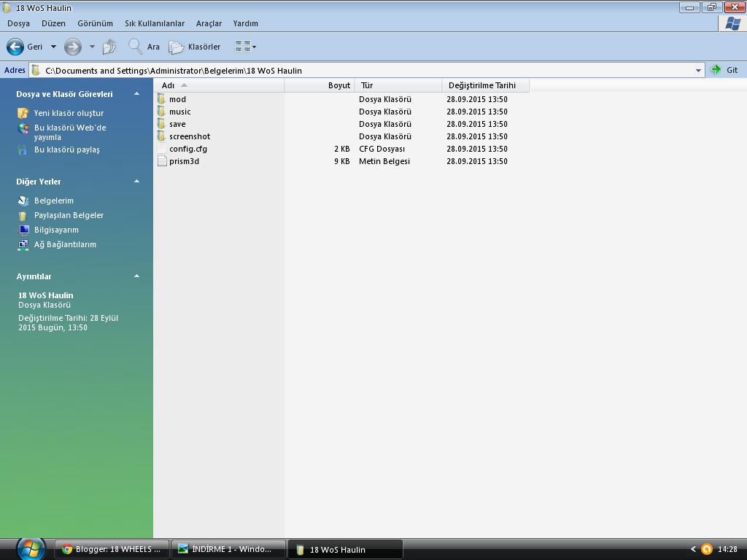Click the orange tray notification icon
The image size is (747, 560).
pos(707,549)
